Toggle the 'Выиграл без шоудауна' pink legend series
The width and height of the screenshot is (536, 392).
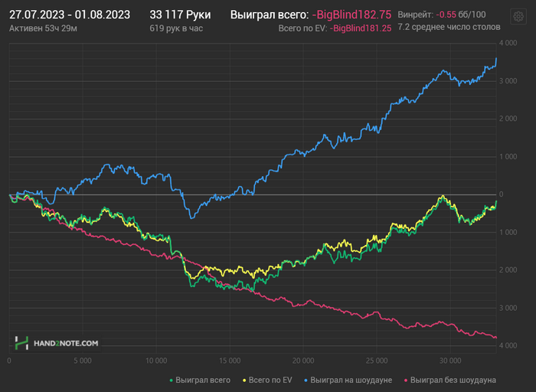450,380
